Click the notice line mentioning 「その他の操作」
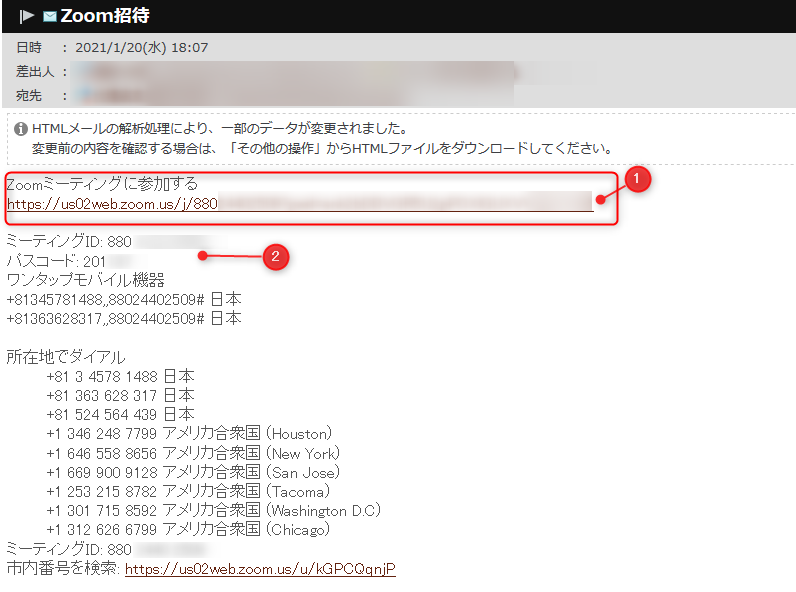The width and height of the screenshot is (796, 592). pos(322,148)
